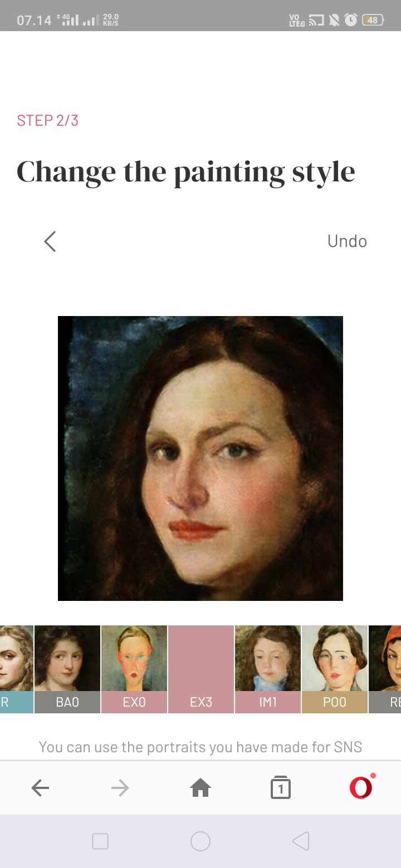Viewport: 401px width, 868px height.
Task: Select the partially visible leftmost style thumbnail
Action: coord(17,669)
